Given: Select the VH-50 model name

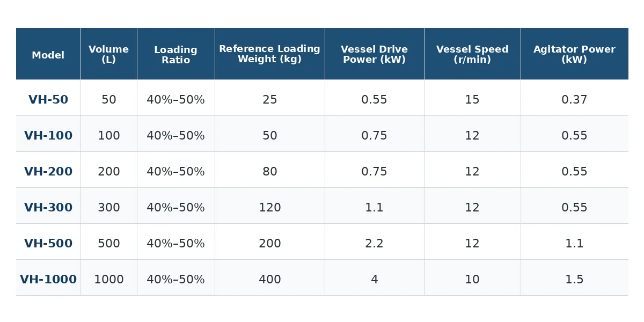Looking at the screenshot, I should coord(48,100).
